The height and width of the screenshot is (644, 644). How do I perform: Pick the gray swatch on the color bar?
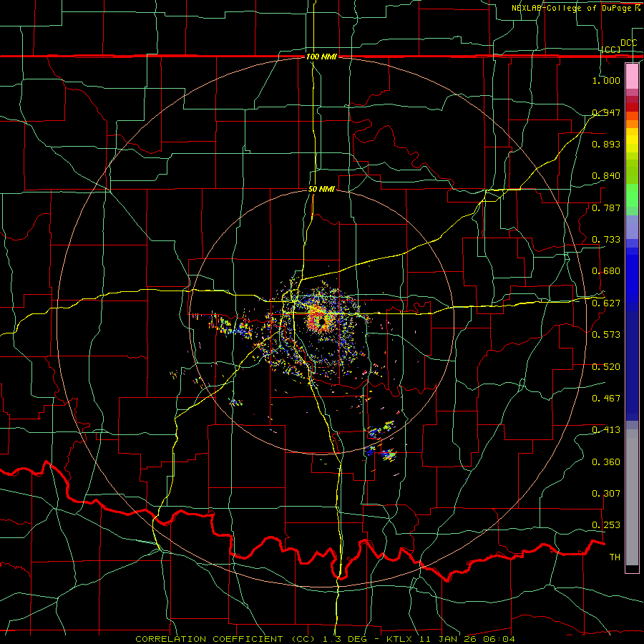632,497
